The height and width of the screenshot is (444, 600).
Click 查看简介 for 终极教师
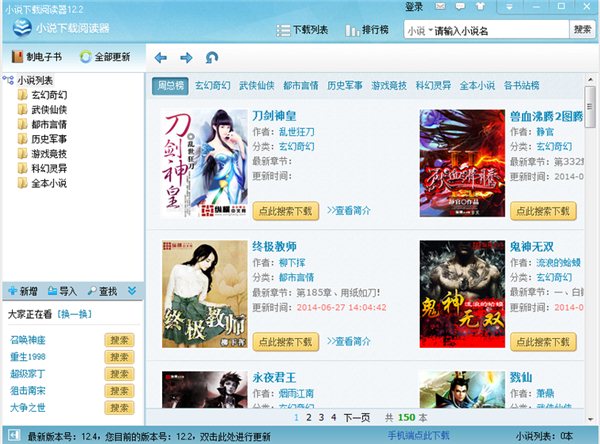pos(349,342)
